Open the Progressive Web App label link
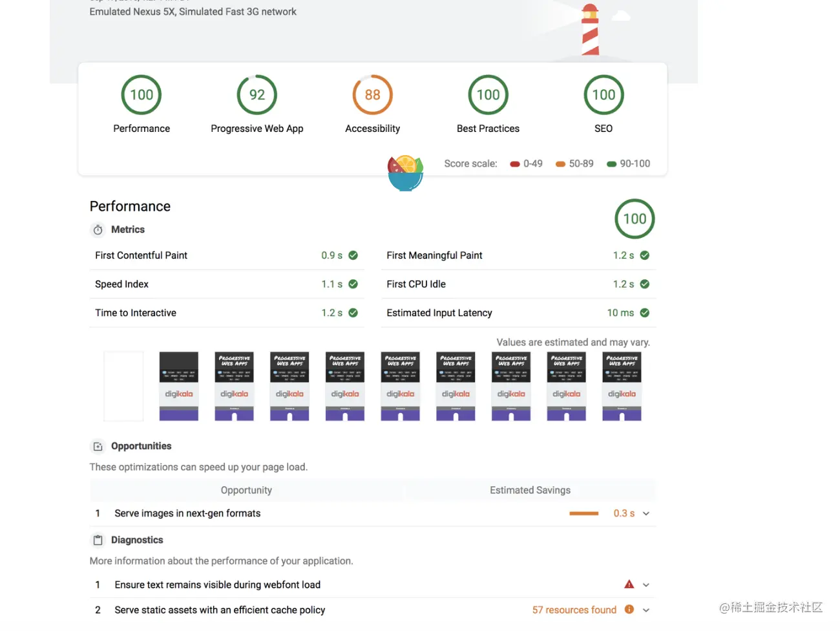Image resolution: width=840 pixels, height=631 pixels. click(257, 129)
